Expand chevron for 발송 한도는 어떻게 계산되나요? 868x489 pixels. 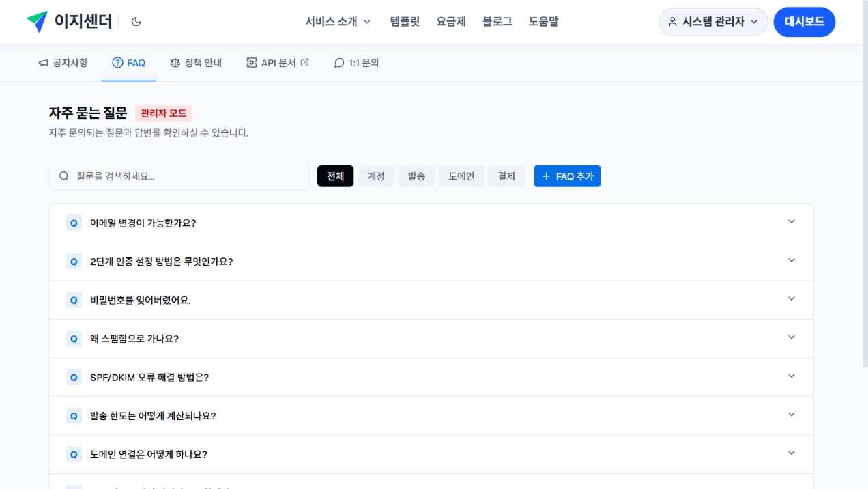pos(792,415)
